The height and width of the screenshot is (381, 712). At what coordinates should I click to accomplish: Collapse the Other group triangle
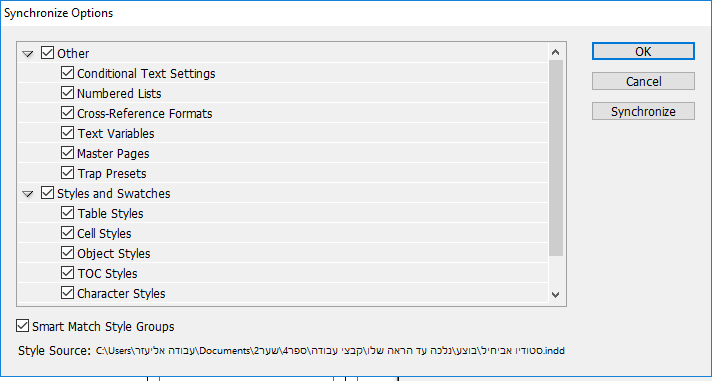(28, 54)
